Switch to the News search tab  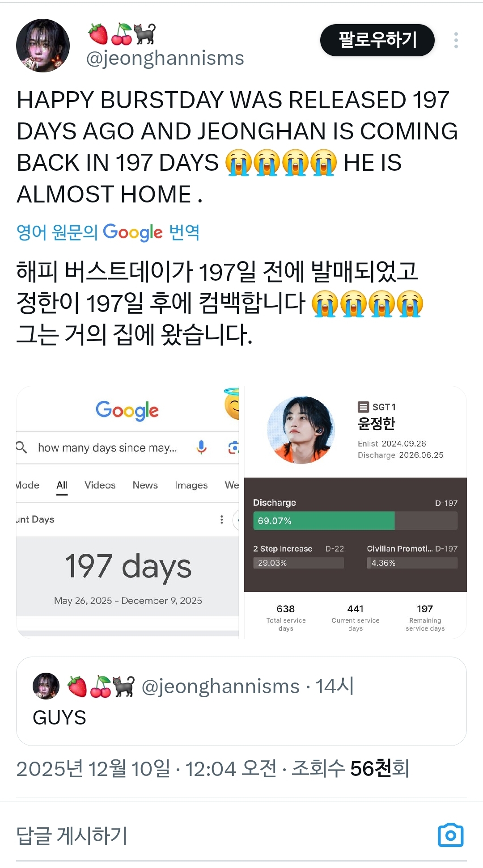pyautogui.click(x=145, y=485)
